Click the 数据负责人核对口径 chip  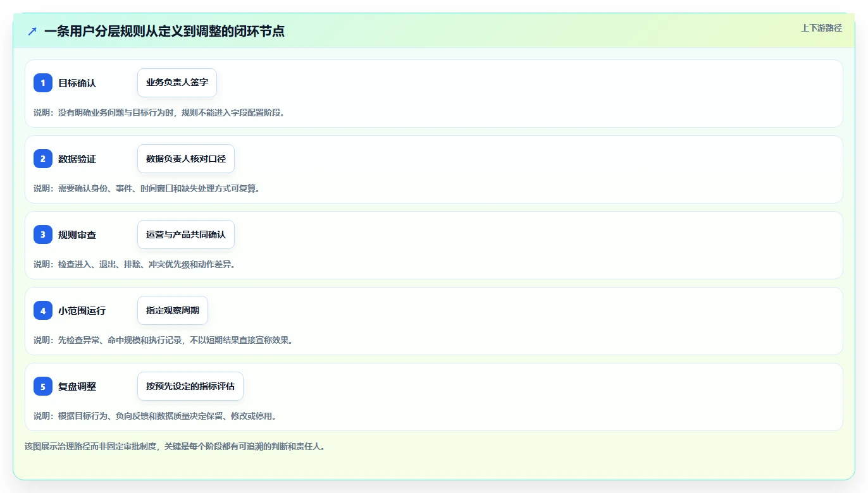tap(186, 159)
